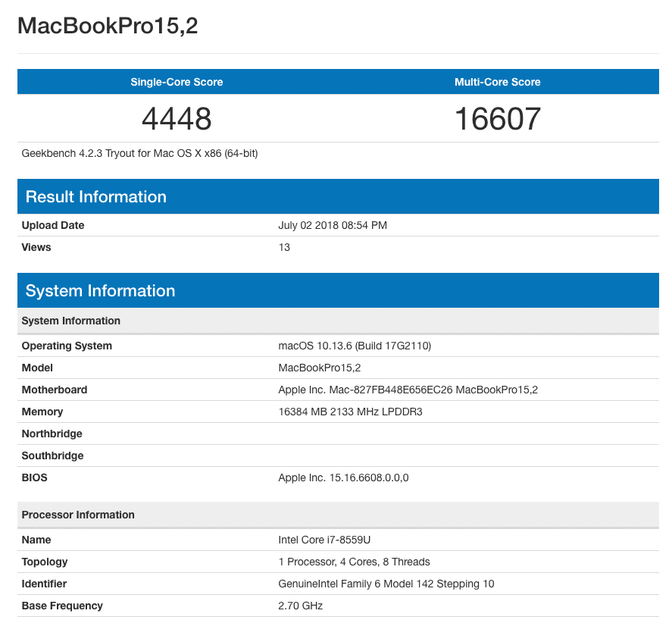This screenshot has width=672, height=623.
Task: Click the macOS 10.13.6 operating system value
Action: [x=355, y=346]
